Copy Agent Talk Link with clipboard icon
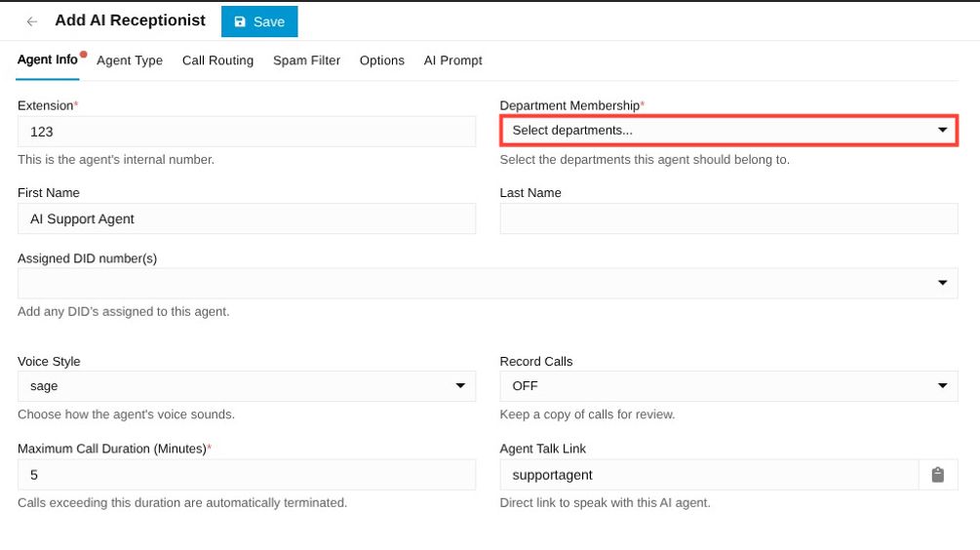The height and width of the screenshot is (550, 980). tap(937, 475)
